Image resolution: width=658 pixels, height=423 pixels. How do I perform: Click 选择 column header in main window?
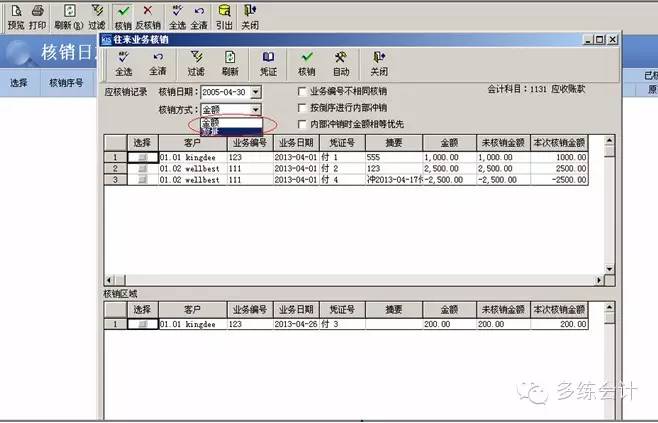[19, 83]
